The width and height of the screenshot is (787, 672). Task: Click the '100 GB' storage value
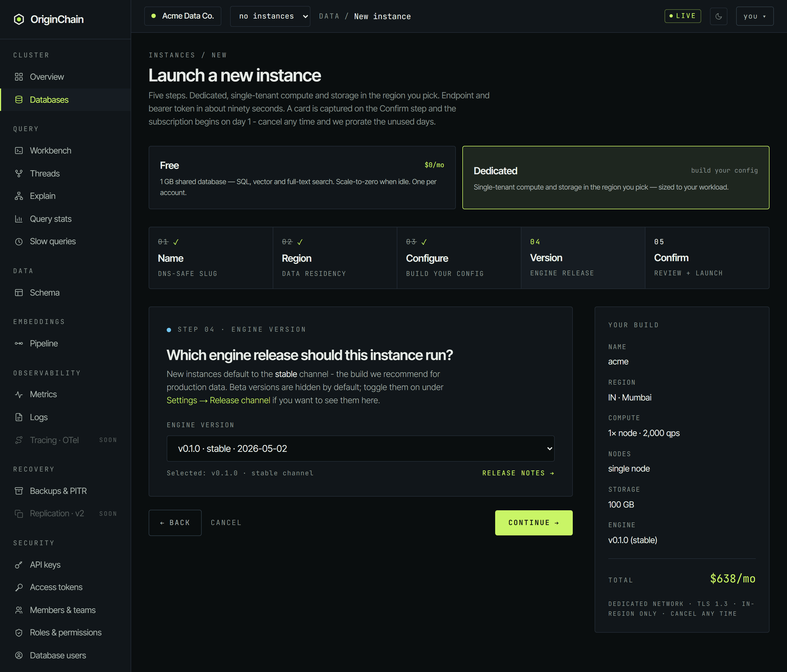pos(621,504)
